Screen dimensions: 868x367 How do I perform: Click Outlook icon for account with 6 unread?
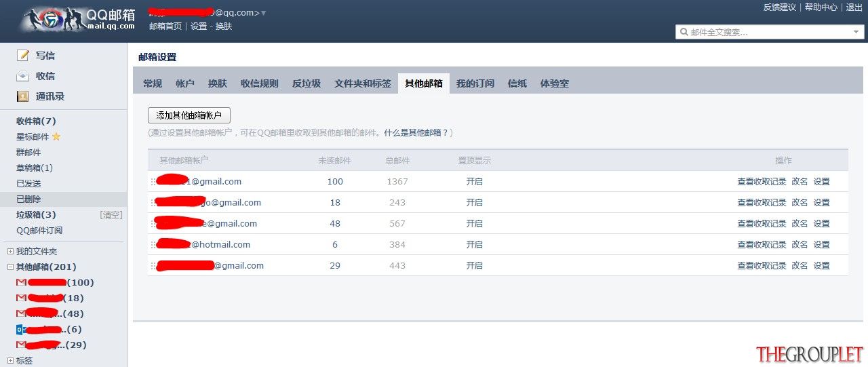click(21, 329)
